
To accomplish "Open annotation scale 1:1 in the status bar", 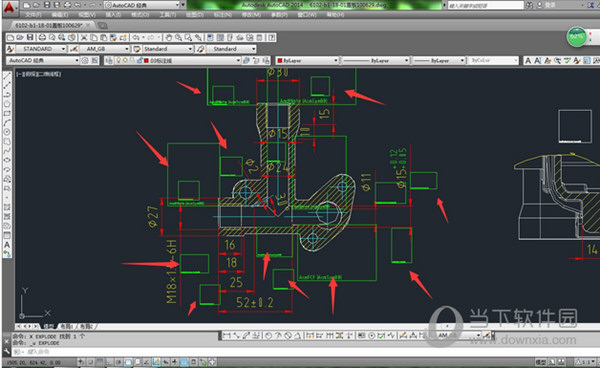I will [x=584, y=362].
